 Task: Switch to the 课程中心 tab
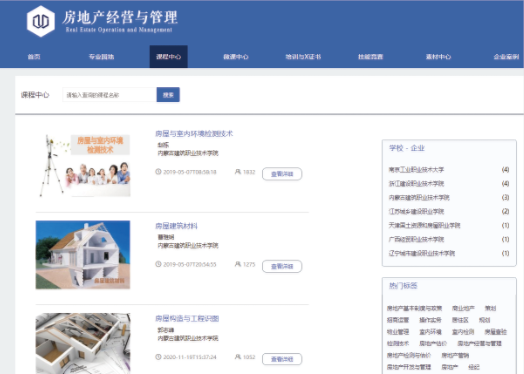[x=168, y=57]
